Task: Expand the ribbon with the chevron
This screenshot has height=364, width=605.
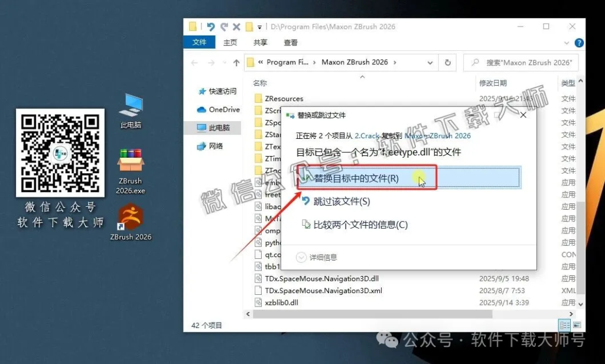Action: pyautogui.click(x=568, y=43)
